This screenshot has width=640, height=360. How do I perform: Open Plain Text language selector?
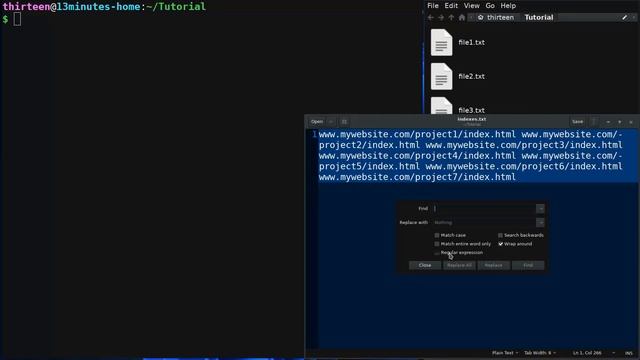(505, 353)
